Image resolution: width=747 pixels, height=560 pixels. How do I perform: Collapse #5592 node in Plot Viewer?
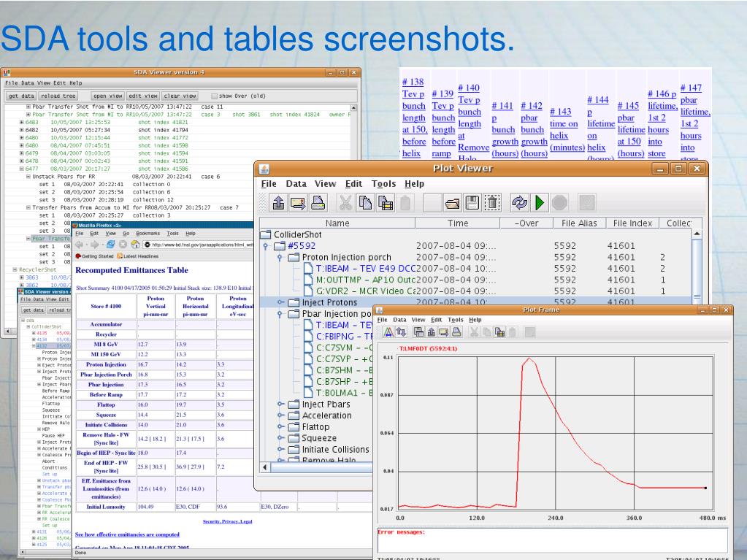pos(266,246)
